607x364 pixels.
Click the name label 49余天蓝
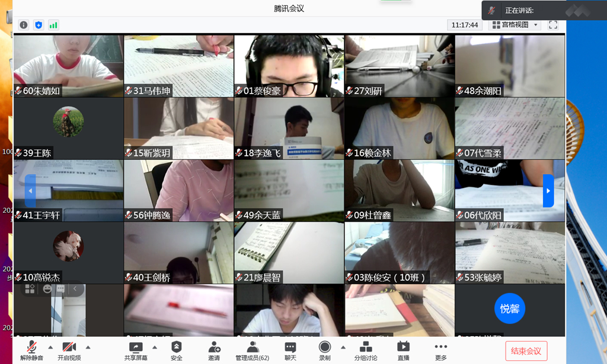pyautogui.click(x=262, y=215)
